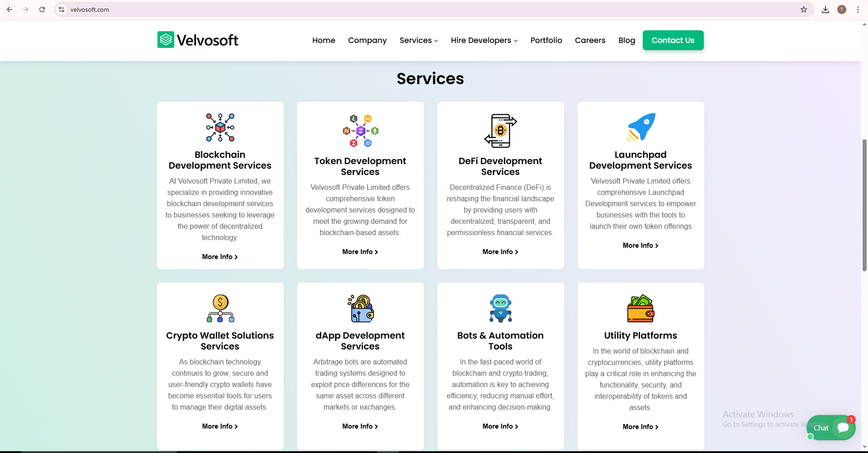Image resolution: width=868 pixels, height=453 pixels.
Task: Click More Info under Launchpad Development Services
Action: pyautogui.click(x=641, y=245)
